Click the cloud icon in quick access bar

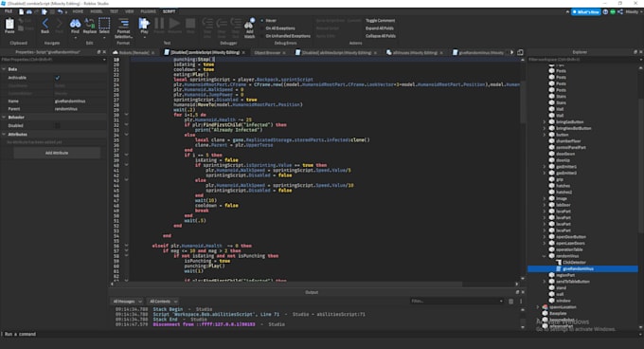tap(29, 11)
